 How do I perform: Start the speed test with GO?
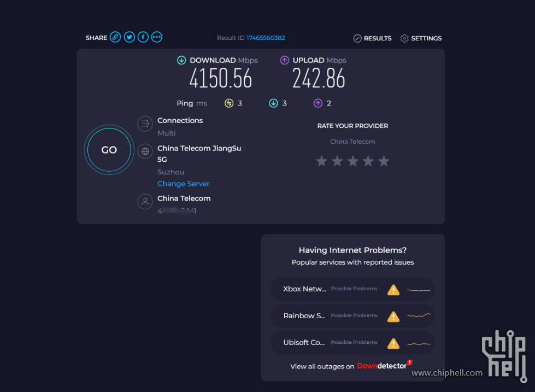pyautogui.click(x=109, y=150)
